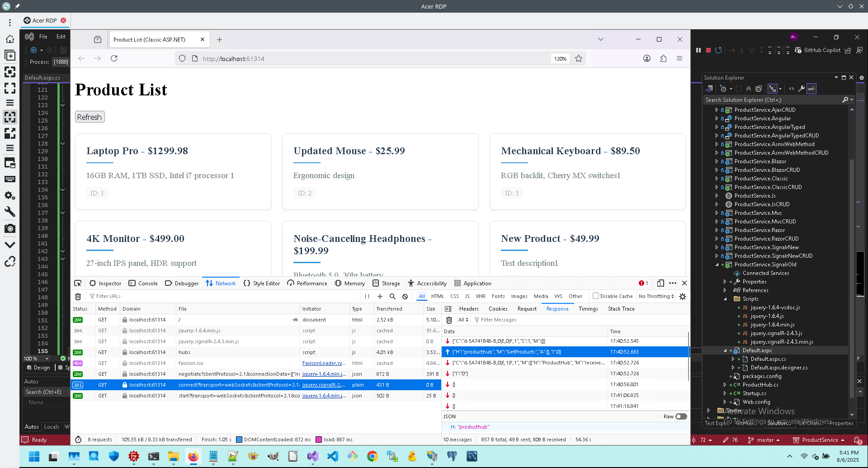Open the All message-type filter dropdown
This screenshot has width=868, height=468.
[x=463, y=320]
